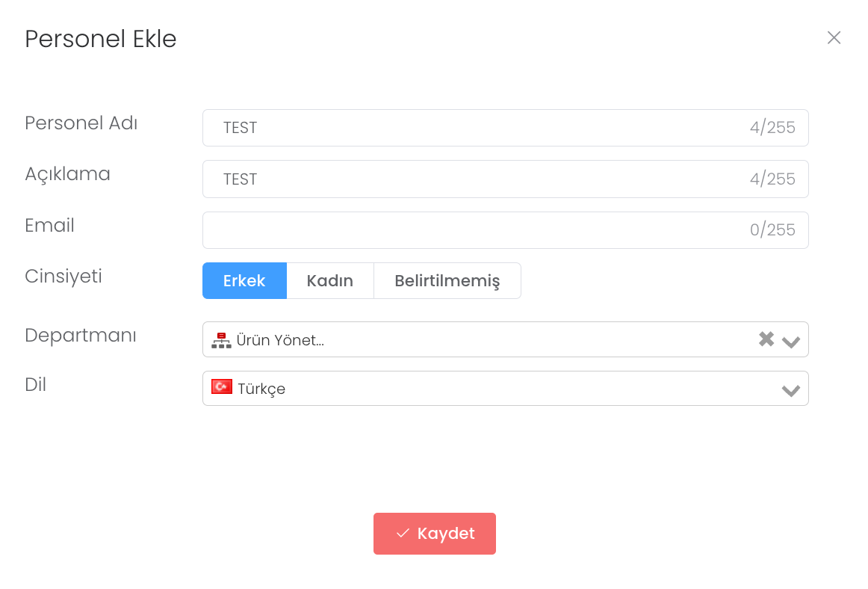Set gender to Belirtilmemiş
Viewport: 868px width, 589px height.
447,281
